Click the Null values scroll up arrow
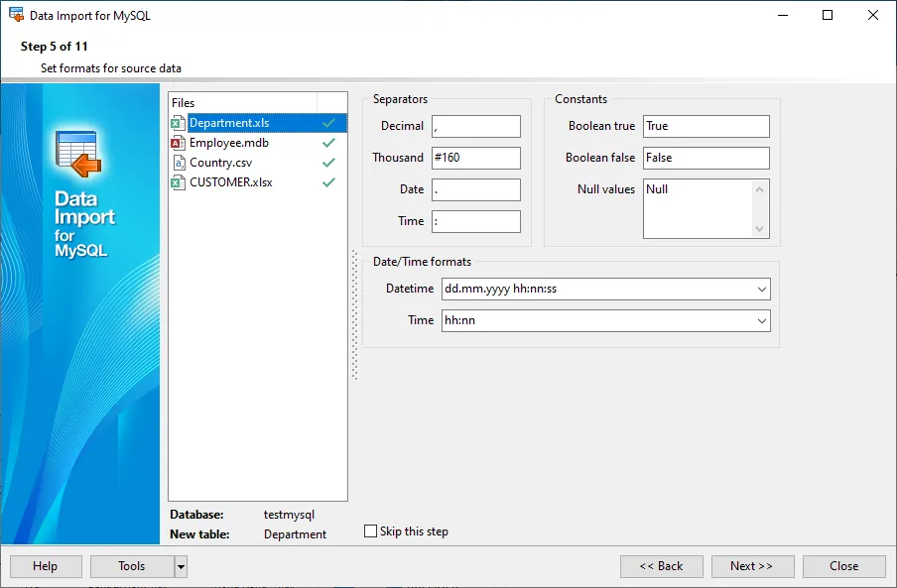Image resolution: width=897 pixels, height=588 pixels. pyautogui.click(x=759, y=189)
